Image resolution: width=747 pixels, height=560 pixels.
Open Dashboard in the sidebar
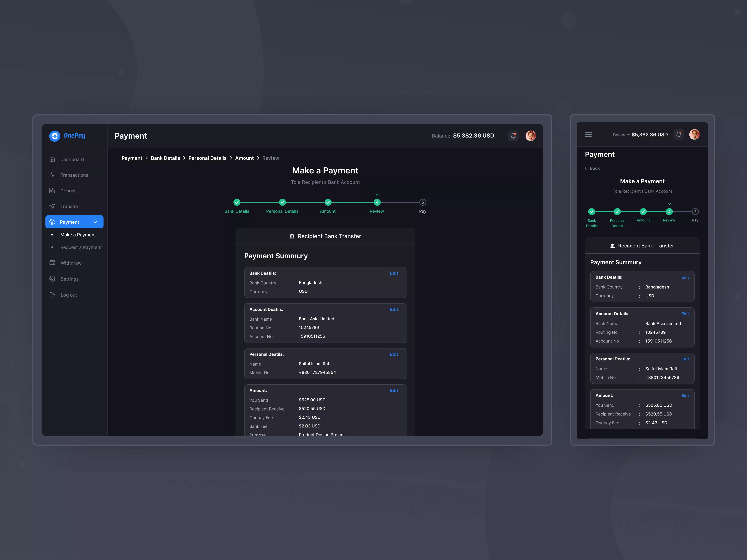72,159
